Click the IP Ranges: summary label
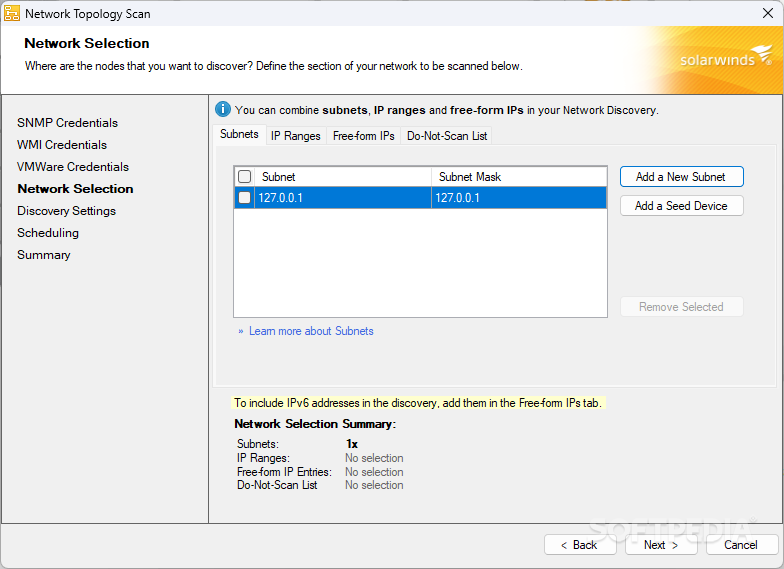The height and width of the screenshot is (569, 784). pyautogui.click(x=264, y=458)
